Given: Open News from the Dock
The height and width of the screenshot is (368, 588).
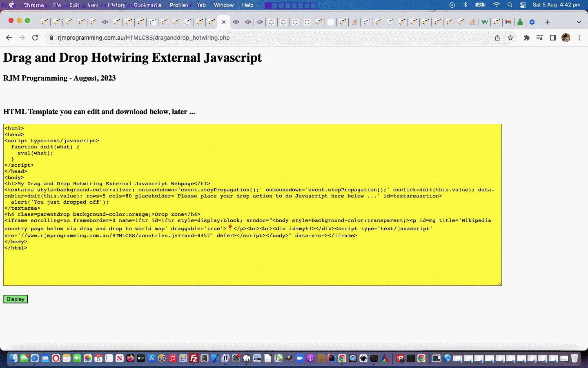Looking at the screenshot, I should [x=120, y=359].
